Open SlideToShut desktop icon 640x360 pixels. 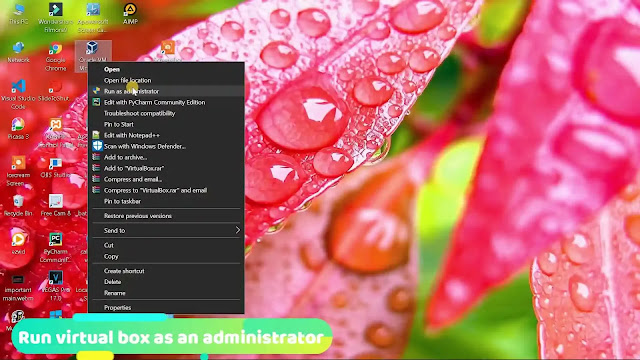(54, 91)
